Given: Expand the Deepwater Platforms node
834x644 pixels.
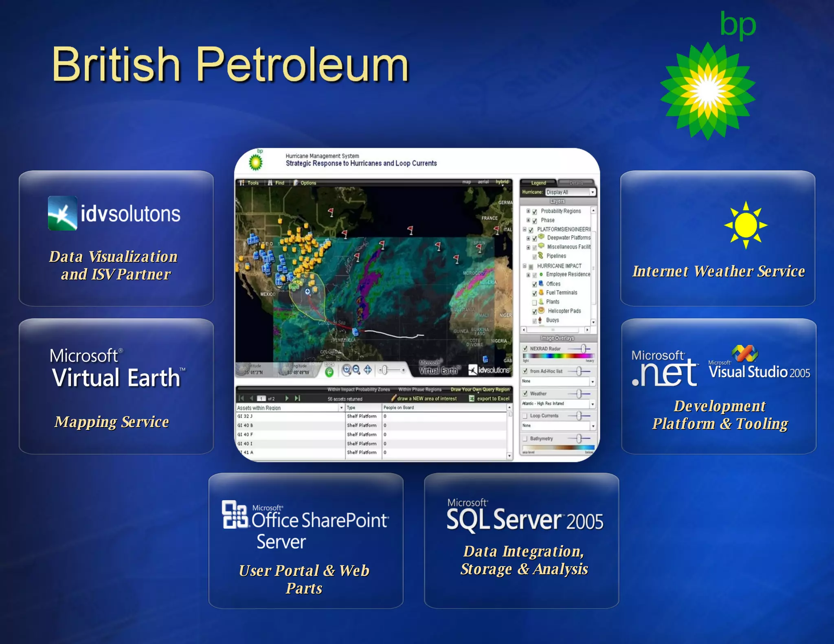Looking at the screenshot, I should click(x=528, y=238).
